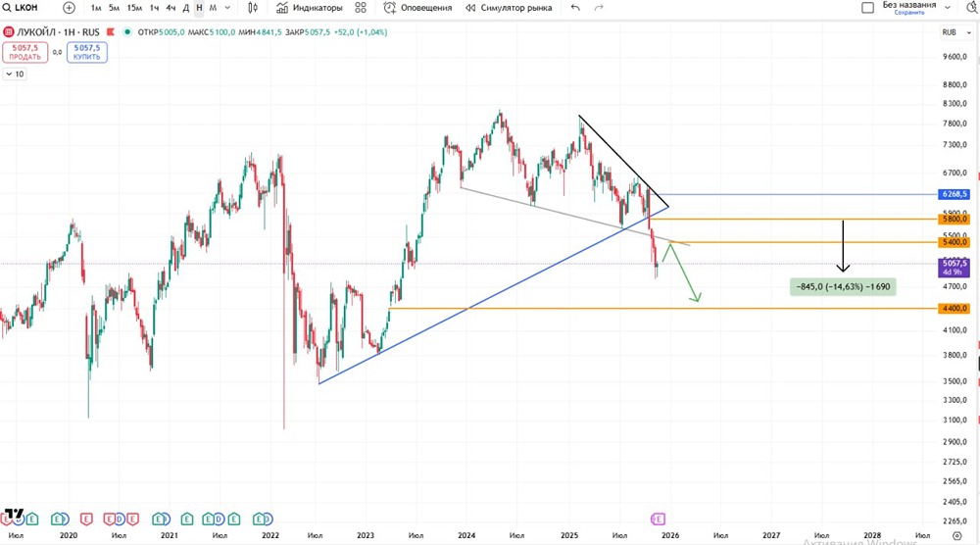Select the 4ч timeframe
980x545 pixels.
(171, 8)
